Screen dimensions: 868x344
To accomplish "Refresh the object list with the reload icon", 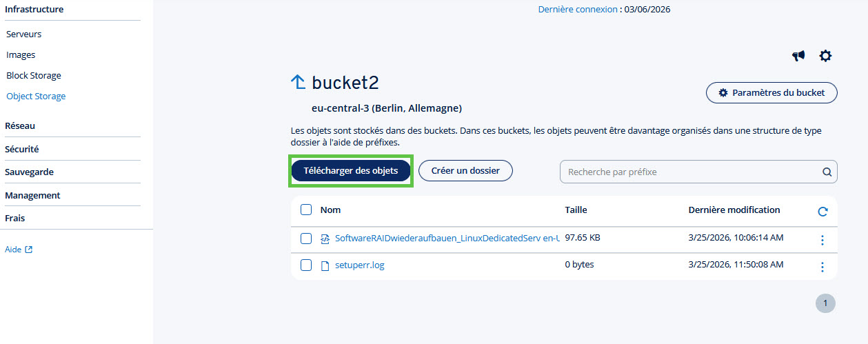I will (822, 212).
